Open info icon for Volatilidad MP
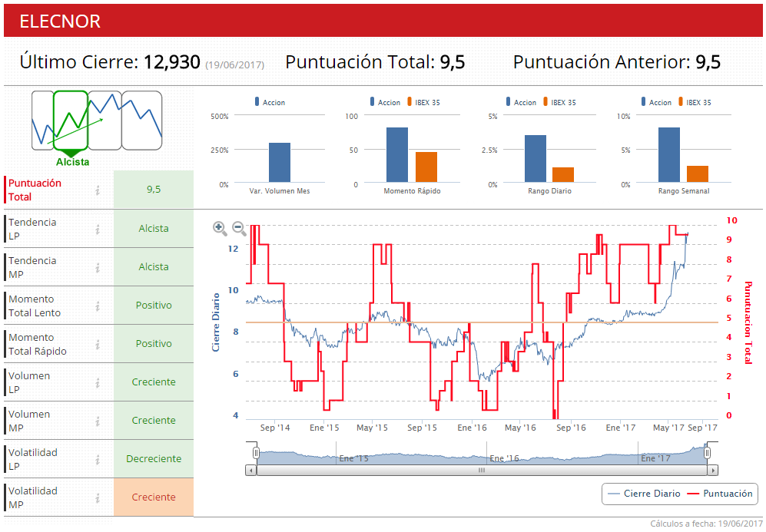Viewport: 766px width, 532px height. (x=98, y=497)
